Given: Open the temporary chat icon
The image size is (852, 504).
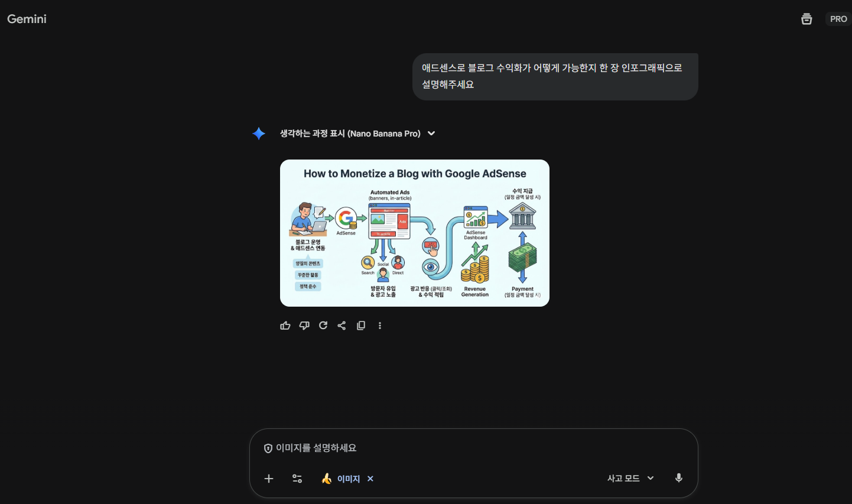Looking at the screenshot, I should coord(807,19).
